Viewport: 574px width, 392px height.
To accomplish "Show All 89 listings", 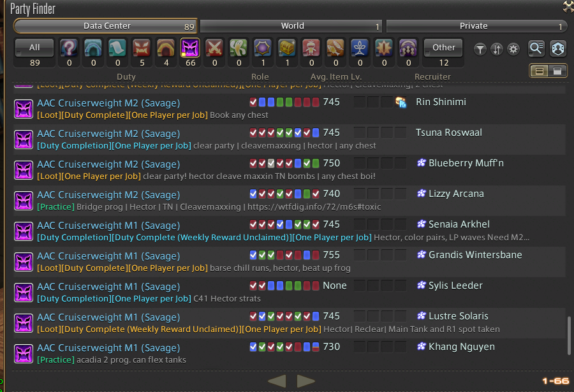I will coord(34,48).
